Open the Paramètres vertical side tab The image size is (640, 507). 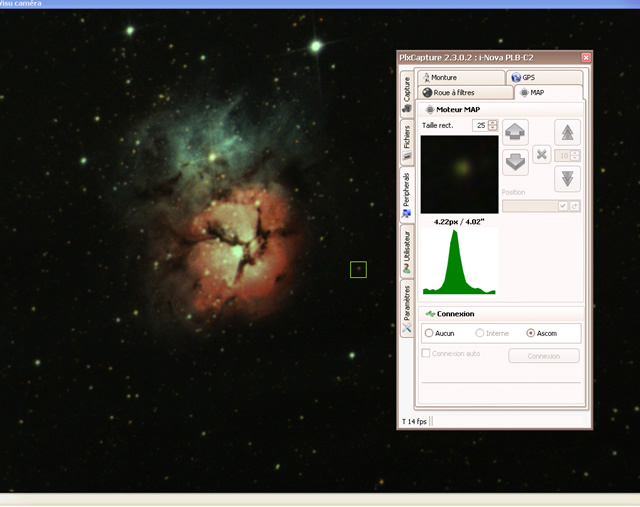point(407,308)
